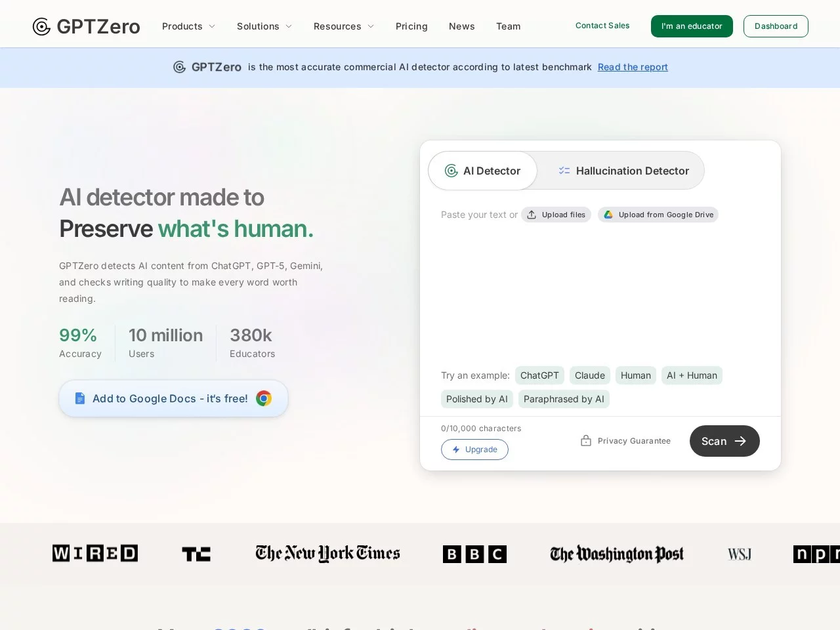Screen dimensions: 840x630
Task: Click the privacy lock icon
Action: click(x=585, y=440)
